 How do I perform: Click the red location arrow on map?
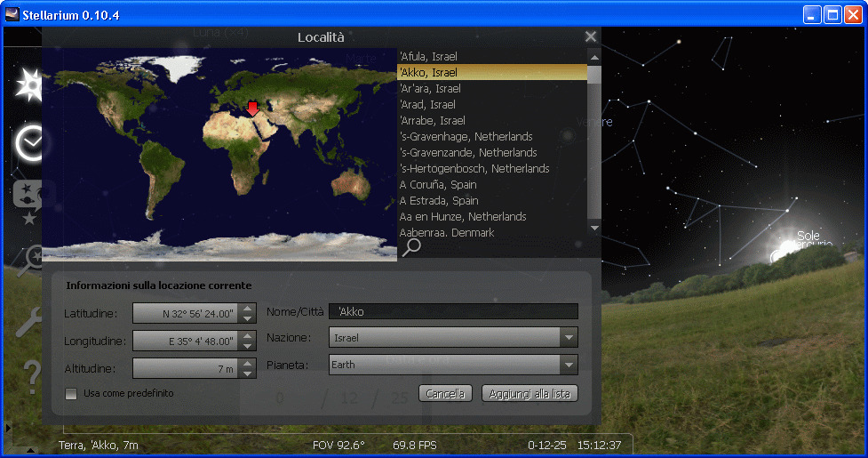click(252, 108)
